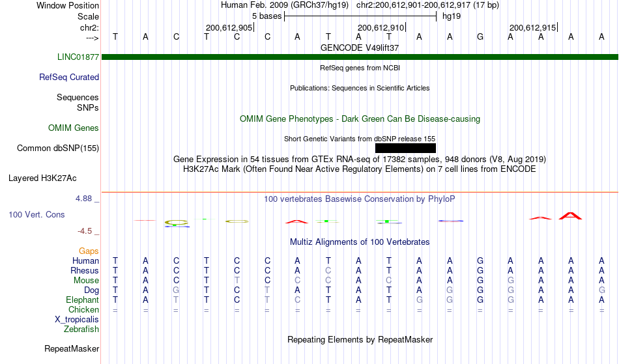Open the RepeatMasker track label
The width and height of the screenshot is (619, 364).
pos(72,349)
